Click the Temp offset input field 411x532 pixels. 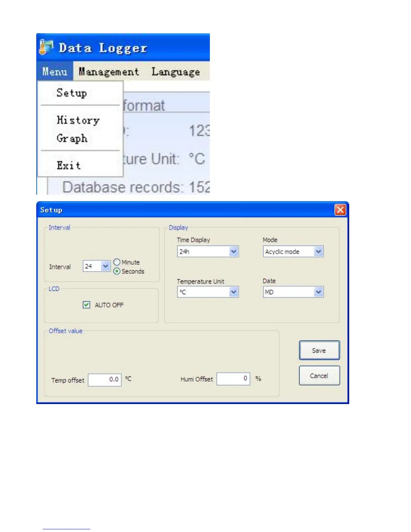(x=104, y=380)
